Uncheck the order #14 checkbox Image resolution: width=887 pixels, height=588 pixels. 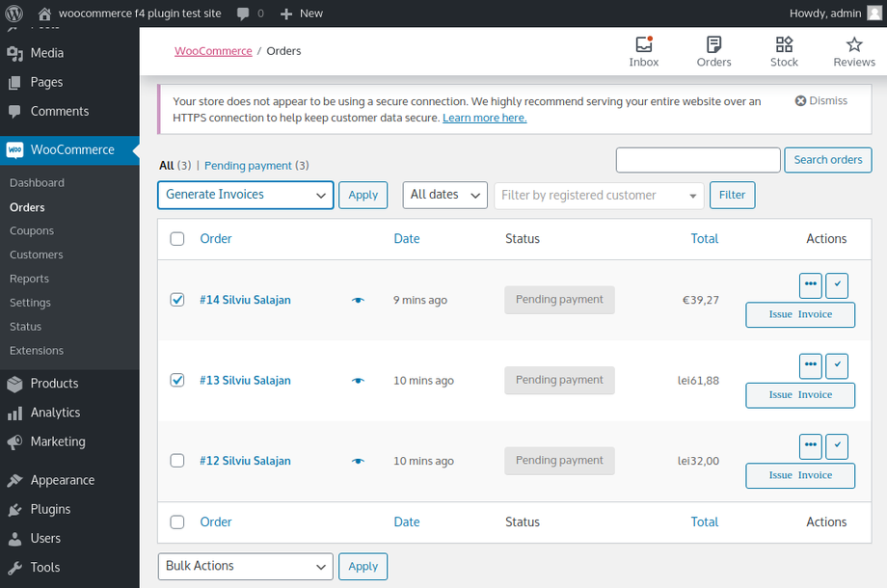[177, 300]
